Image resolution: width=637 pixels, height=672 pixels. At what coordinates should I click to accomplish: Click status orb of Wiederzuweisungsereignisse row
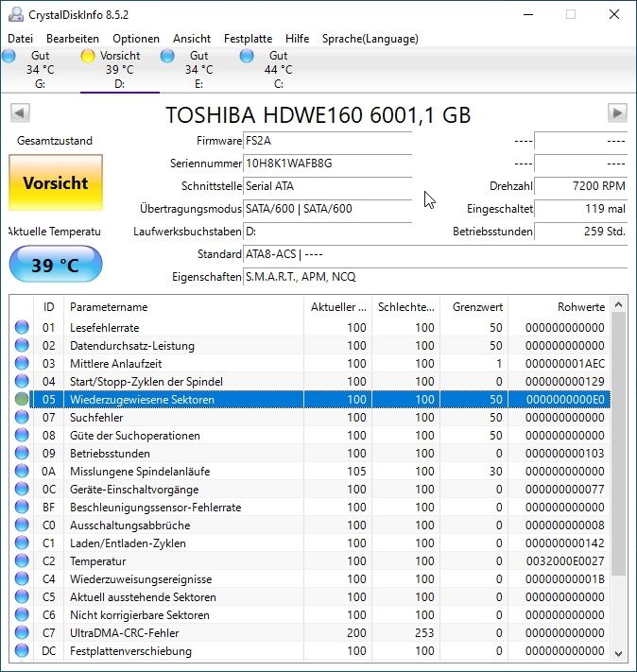coord(22,578)
